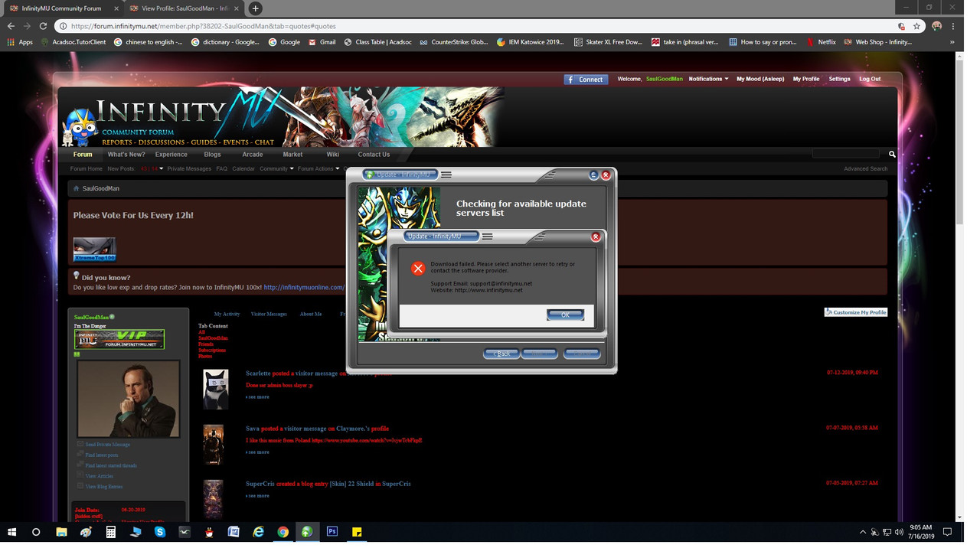The image size is (980, 548).
Task: Open forum Settings link
Action: point(839,79)
